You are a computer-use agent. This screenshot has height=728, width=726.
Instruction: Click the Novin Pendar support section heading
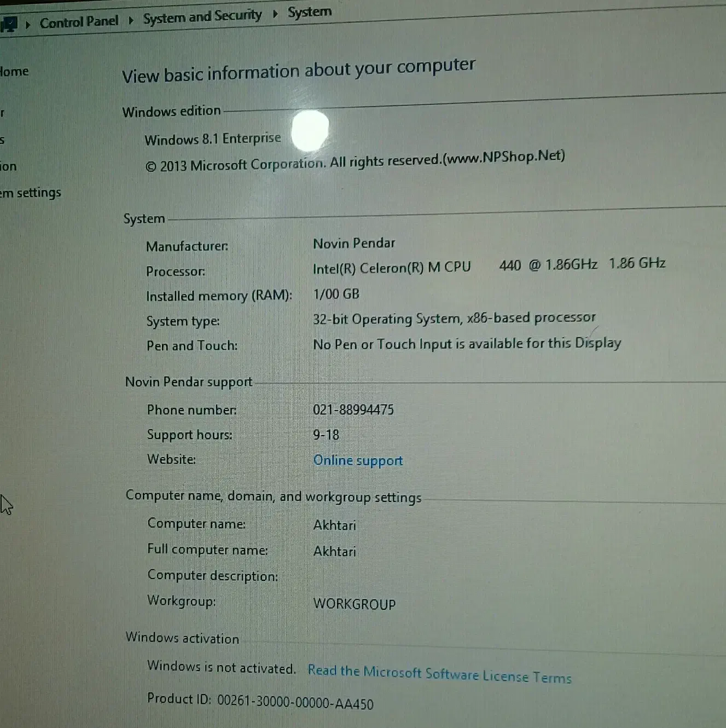[189, 382]
